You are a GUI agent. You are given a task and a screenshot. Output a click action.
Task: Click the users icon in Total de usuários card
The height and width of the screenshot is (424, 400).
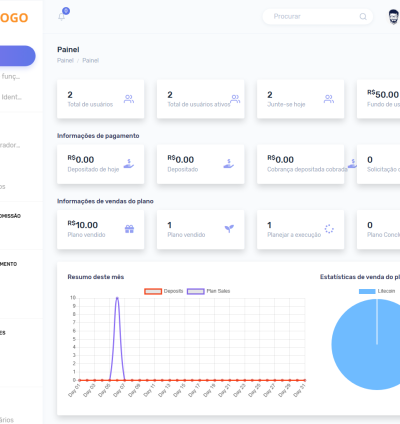point(129,99)
